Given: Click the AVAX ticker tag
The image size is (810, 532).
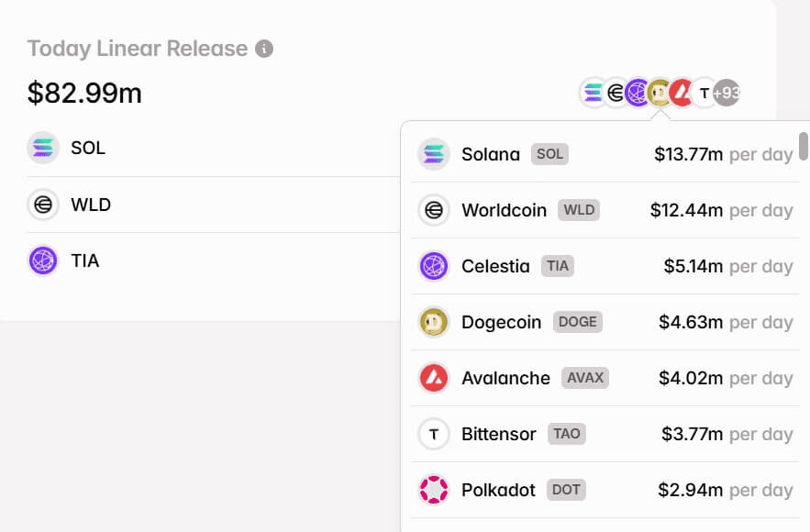Looking at the screenshot, I should (x=584, y=378).
